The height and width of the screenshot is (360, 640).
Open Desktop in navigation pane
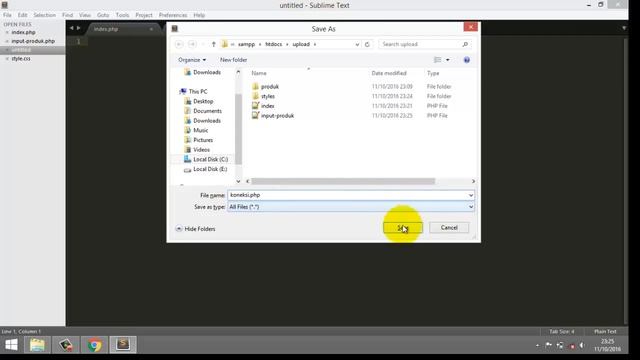[203, 101]
